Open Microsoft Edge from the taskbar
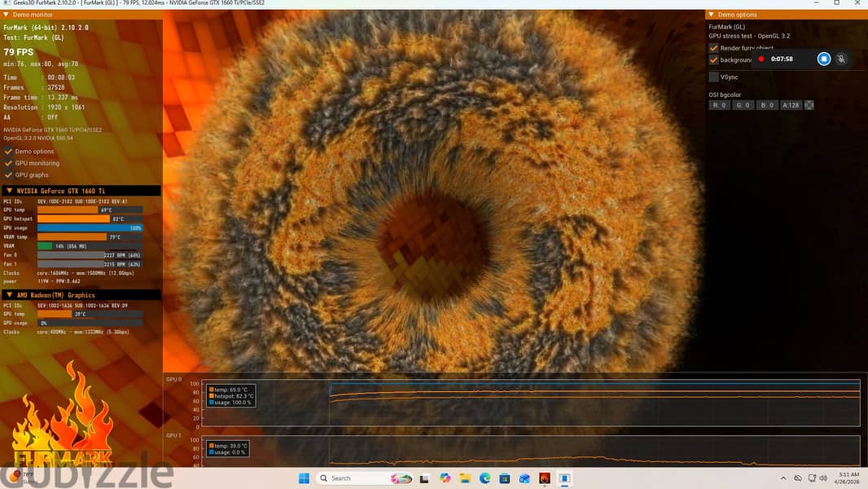The height and width of the screenshot is (489, 868). tap(485, 478)
